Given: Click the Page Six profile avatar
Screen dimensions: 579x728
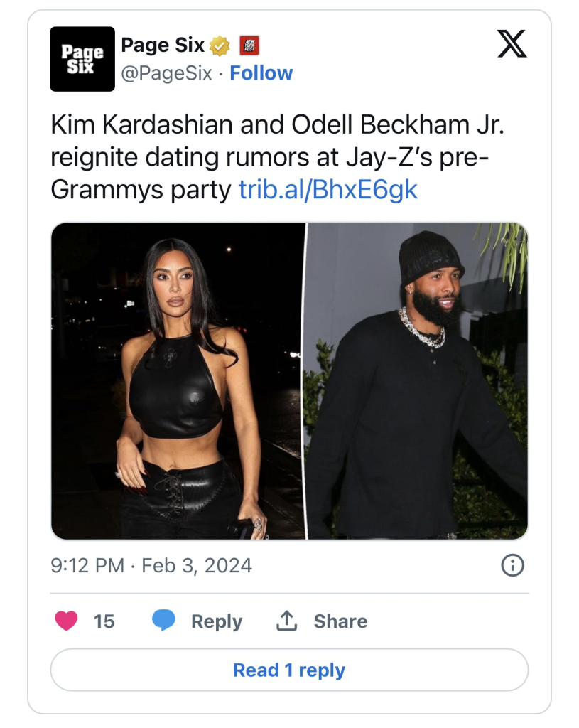Looking at the screenshot, I should (x=82, y=59).
